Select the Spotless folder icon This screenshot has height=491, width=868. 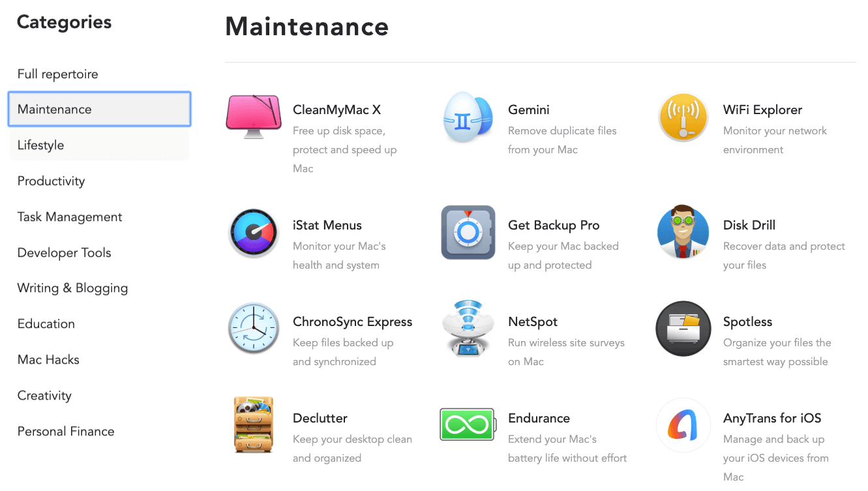click(683, 329)
